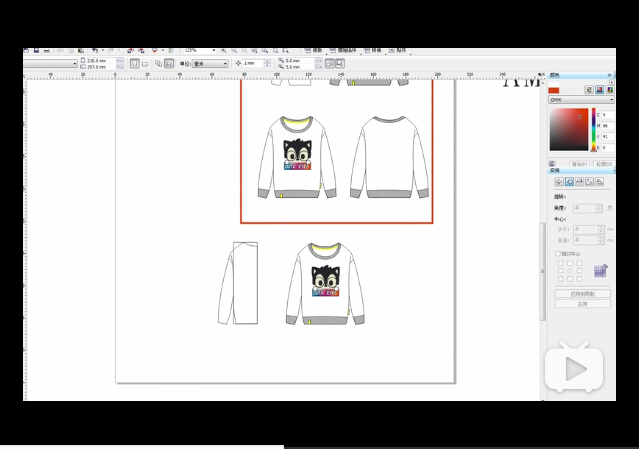Click the Import icon in the toolbar

(x=130, y=51)
